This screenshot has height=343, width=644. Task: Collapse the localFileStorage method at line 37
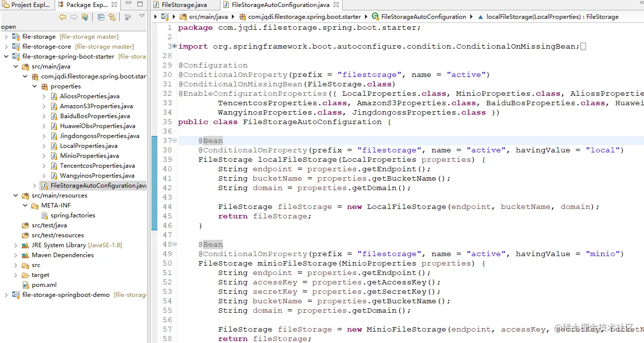[x=174, y=140]
